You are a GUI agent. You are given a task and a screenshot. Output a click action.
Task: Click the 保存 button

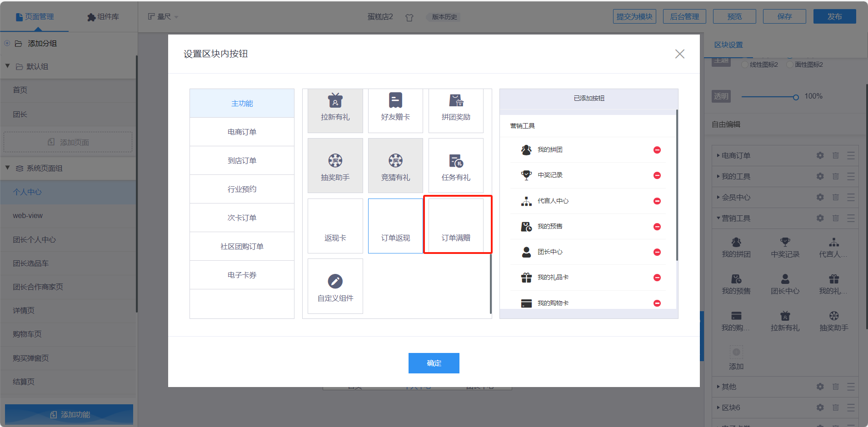[x=784, y=16]
